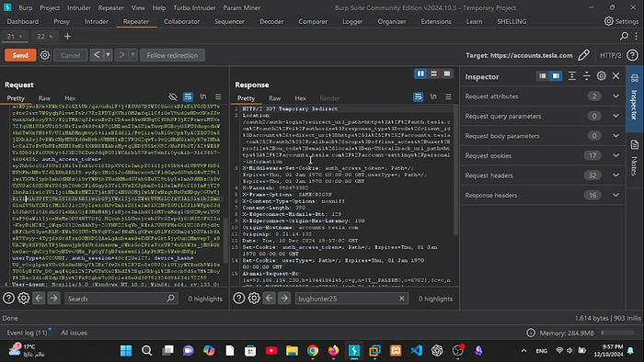Open back history dropdown arrow
The image size is (644, 362).
(x=108, y=55)
